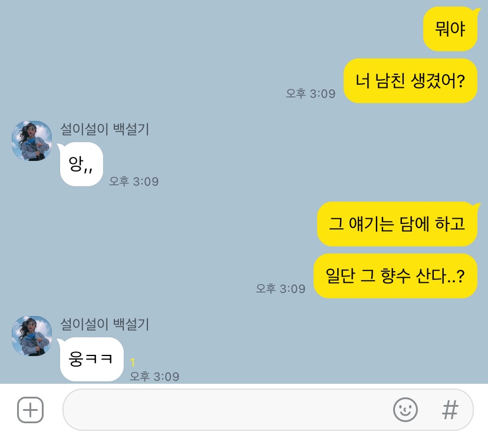The width and height of the screenshot is (488, 448).
Task: Tap the yellow unread count 1
Action: pyautogui.click(x=133, y=363)
